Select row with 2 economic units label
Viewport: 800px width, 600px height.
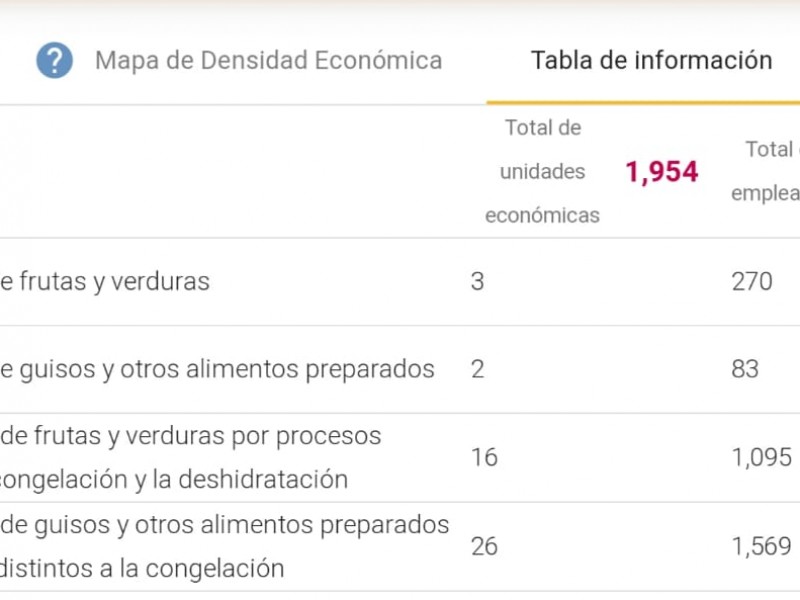pyautogui.click(x=217, y=369)
